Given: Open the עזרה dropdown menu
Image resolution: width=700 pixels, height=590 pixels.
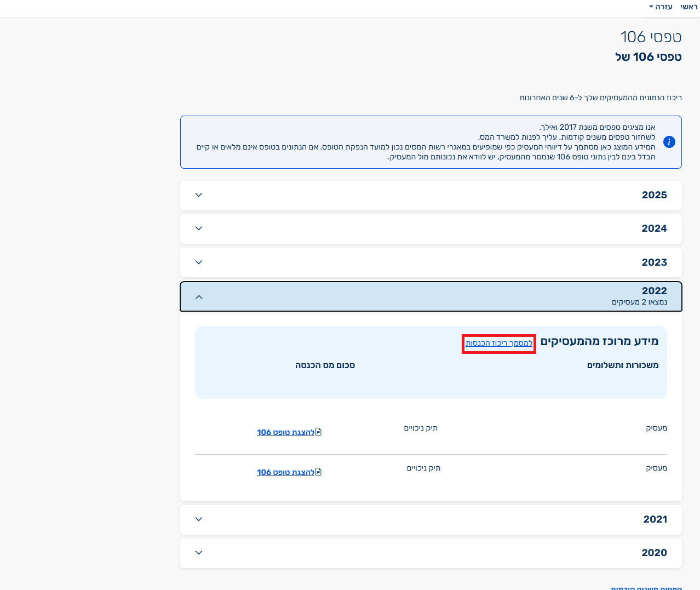Looking at the screenshot, I should click(x=661, y=7).
